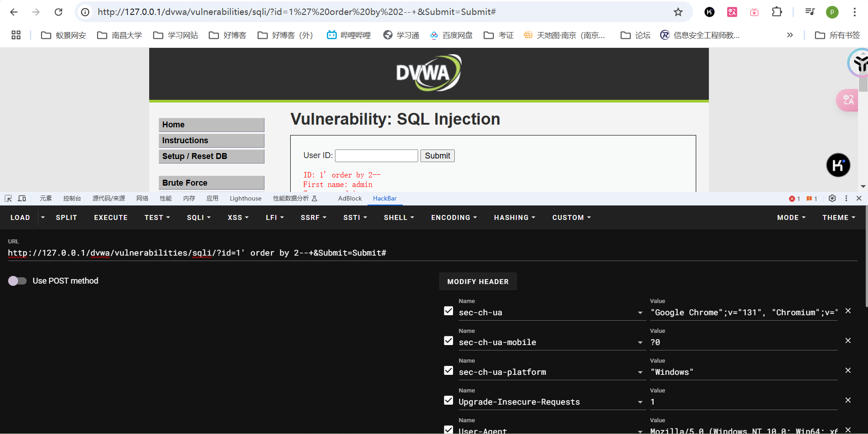Uncheck the sec-ch-ua-platform header checkbox
This screenshot has height=434, width=868.
(448, 370)
